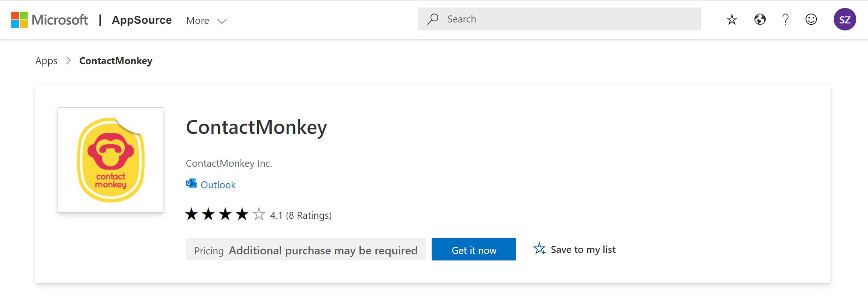Click the Pricing additional purchase label
Screen dimensions: 868x297
pos(306,249)
